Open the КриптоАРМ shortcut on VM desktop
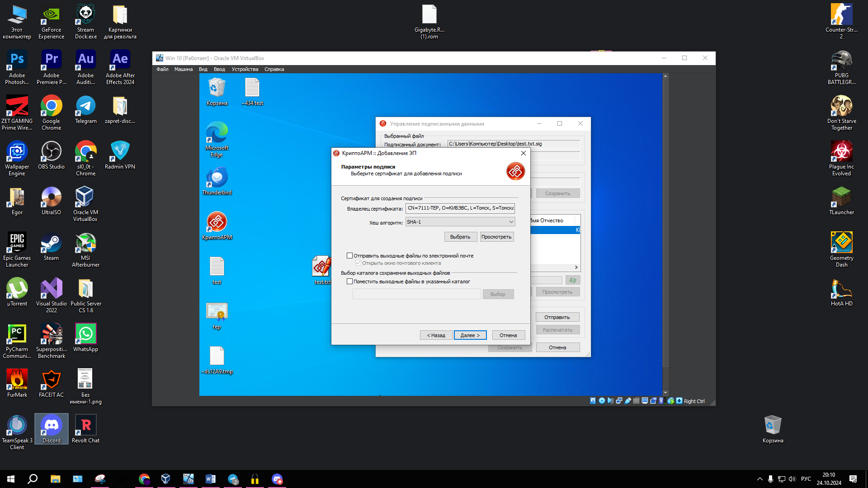Screen dimensions: 868x488 [217, 225]
